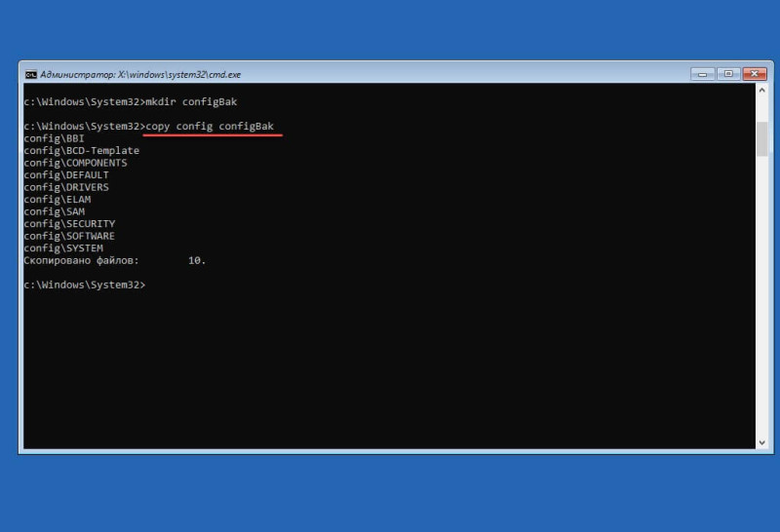Click the config\SAM output line
The image size is (780, 532).
(x=55, y=211)
